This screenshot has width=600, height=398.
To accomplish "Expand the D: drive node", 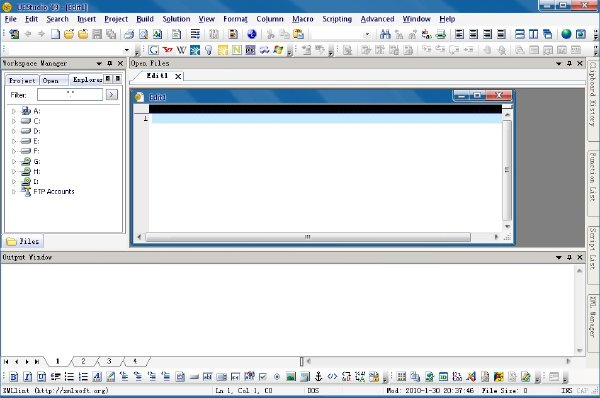I will (14, 131).
